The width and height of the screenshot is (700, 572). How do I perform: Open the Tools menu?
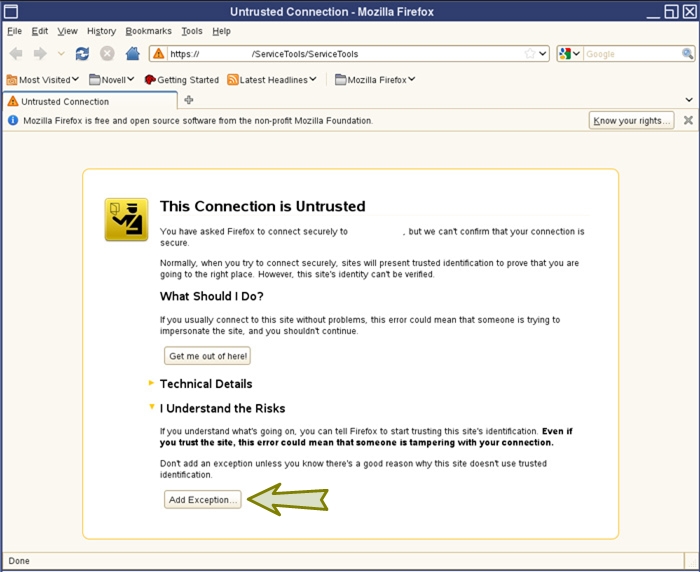pyautogui.click(x=191, y=31)
